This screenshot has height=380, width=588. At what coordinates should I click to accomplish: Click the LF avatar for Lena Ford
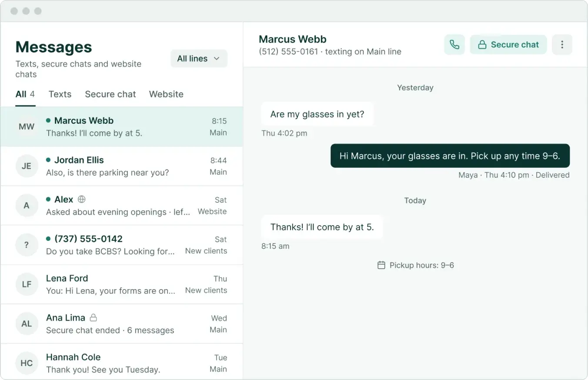(27, 284)
